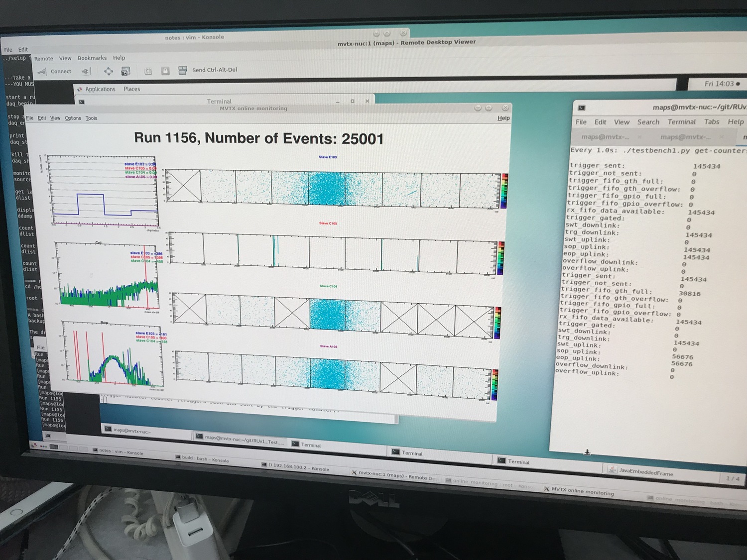Click color scale bar of Stave A105 plot
The image size is (747, 560).
click(494, 384)
